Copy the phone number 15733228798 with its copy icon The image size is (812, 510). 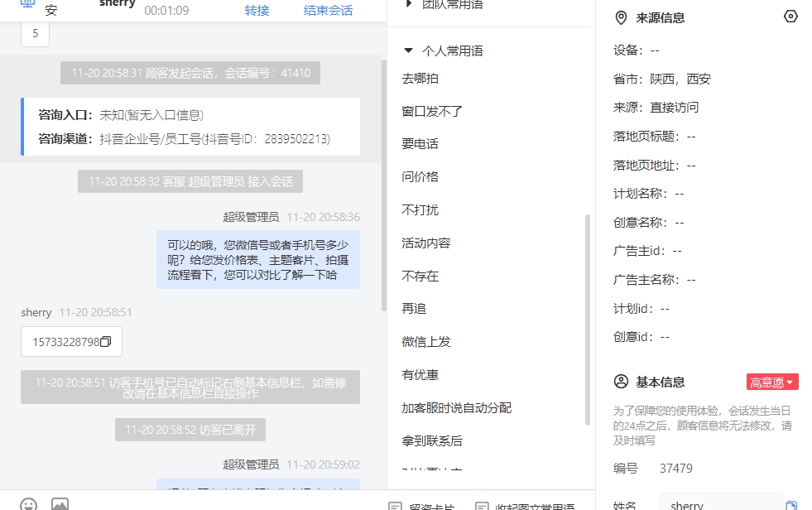click(106, 342)
